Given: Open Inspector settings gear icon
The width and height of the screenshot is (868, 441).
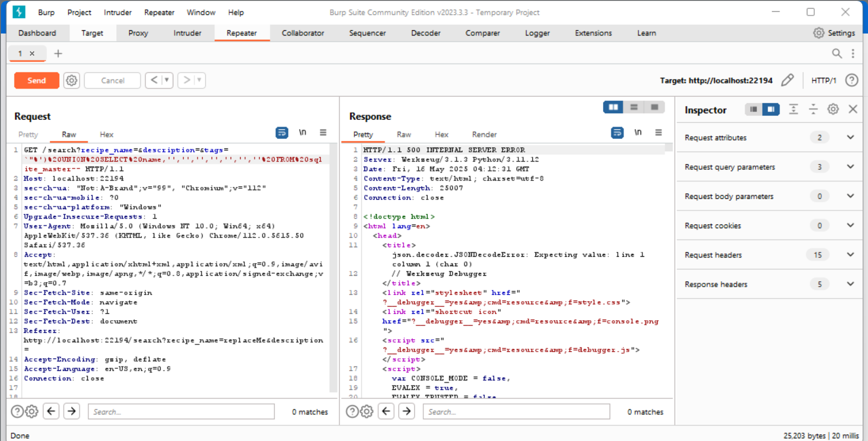Looking at the screenshot, I should [833, 109].
